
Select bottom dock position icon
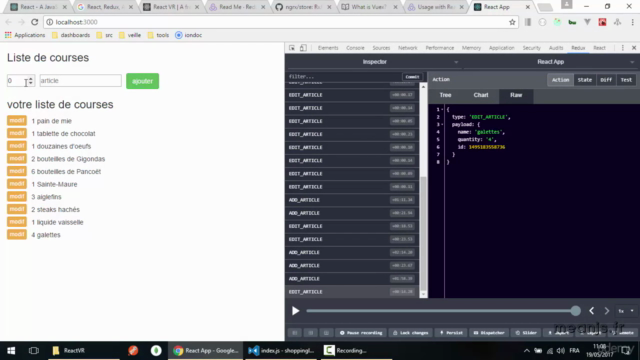pos(326,333)
